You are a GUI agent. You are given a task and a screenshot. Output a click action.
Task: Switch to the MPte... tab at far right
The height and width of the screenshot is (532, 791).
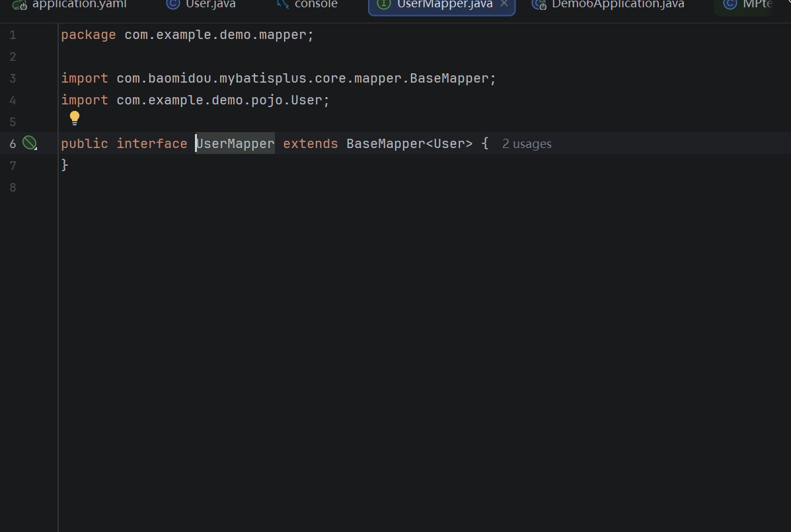click(749, 5)
